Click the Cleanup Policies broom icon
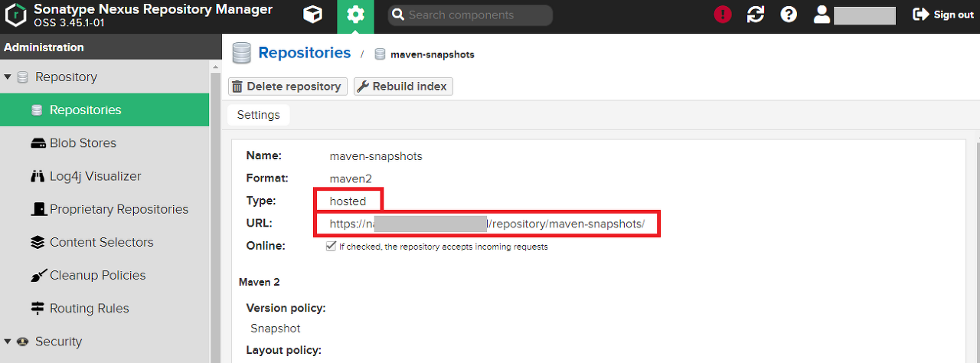 [38, 275]
